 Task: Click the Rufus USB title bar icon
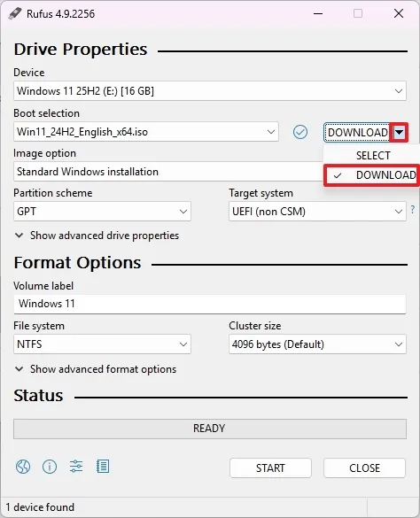(x=15, y=13)
